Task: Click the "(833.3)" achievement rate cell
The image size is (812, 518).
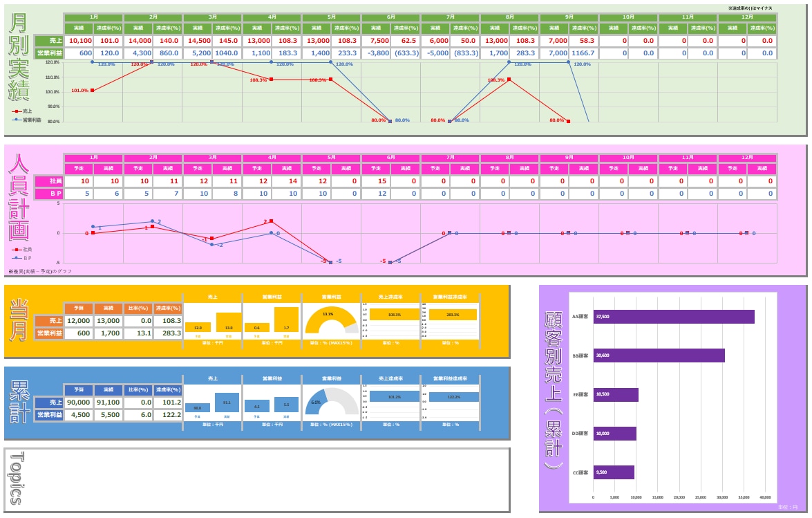Action: (466, 53)
